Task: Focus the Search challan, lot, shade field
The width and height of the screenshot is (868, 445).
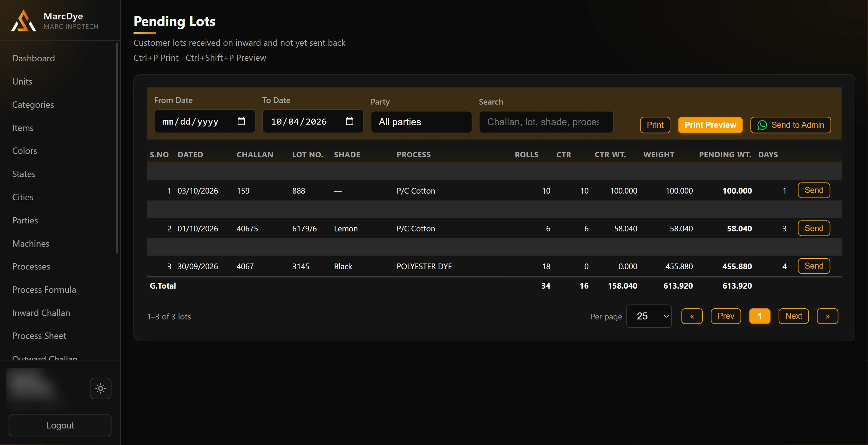Action: click(x=546, y=122)
